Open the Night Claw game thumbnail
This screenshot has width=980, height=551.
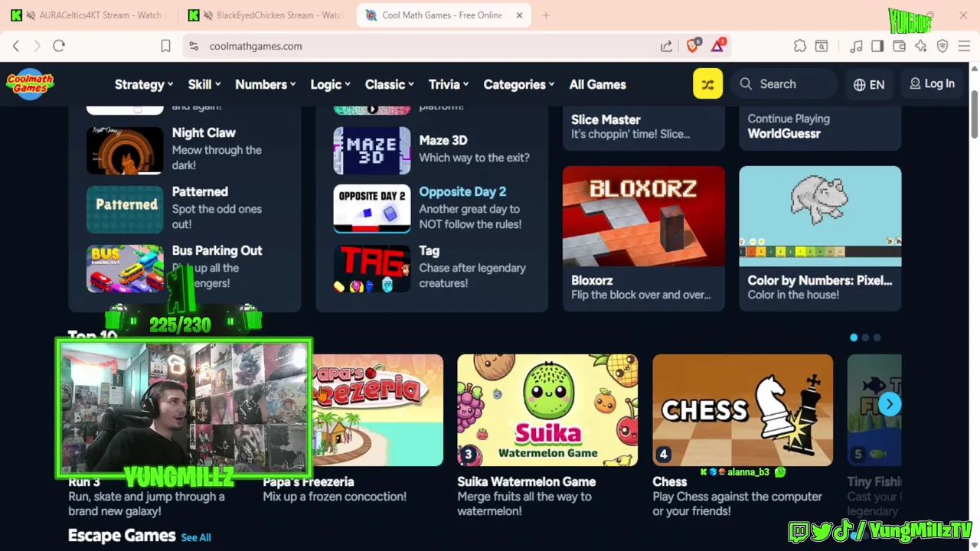125,150
